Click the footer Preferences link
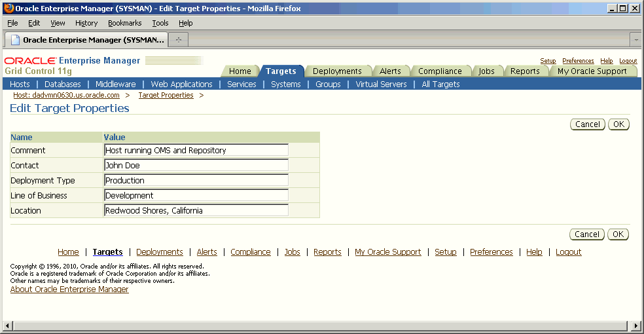644x334 pixels. pos(492,252)
